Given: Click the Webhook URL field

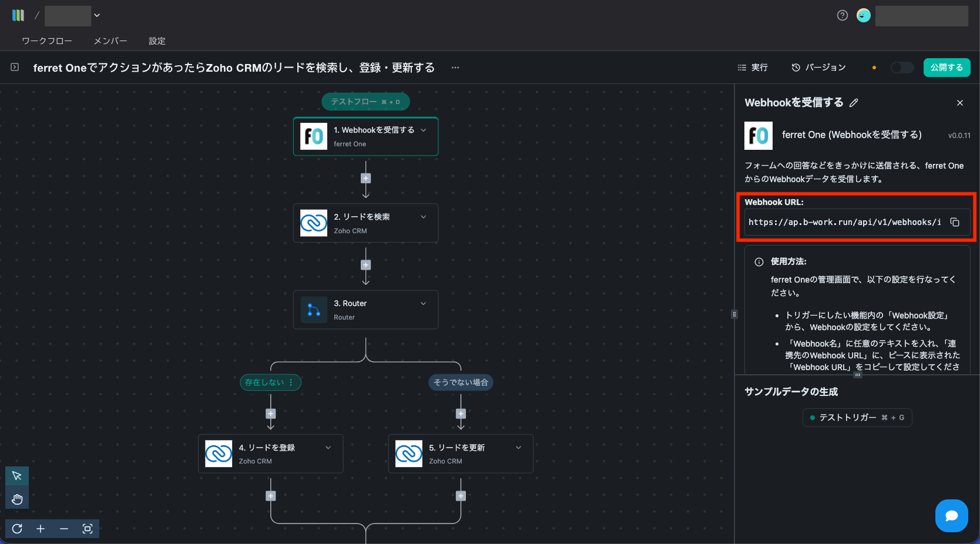Looking at the screenshot, I should (844, 222).
